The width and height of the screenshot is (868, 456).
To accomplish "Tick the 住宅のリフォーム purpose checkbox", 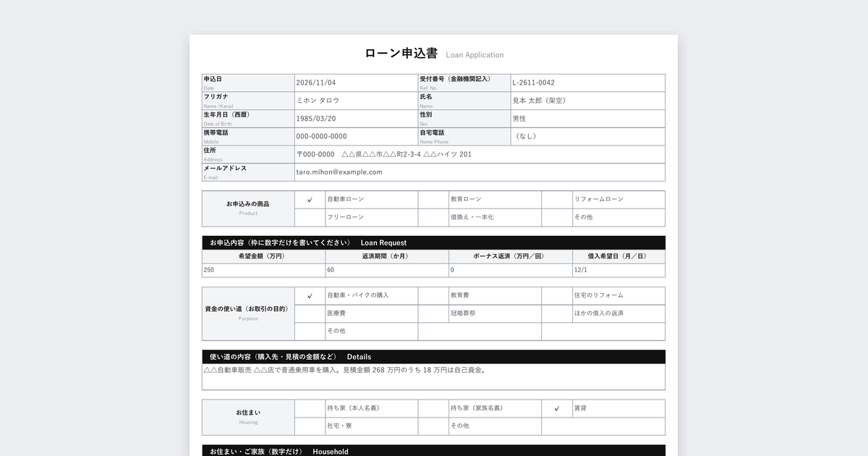I will click(x=557, y=296).
